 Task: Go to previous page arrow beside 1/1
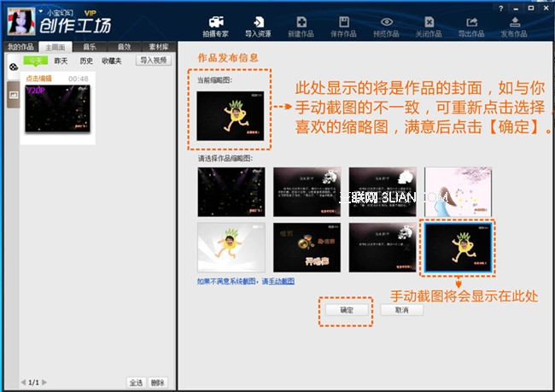[23, 382]
